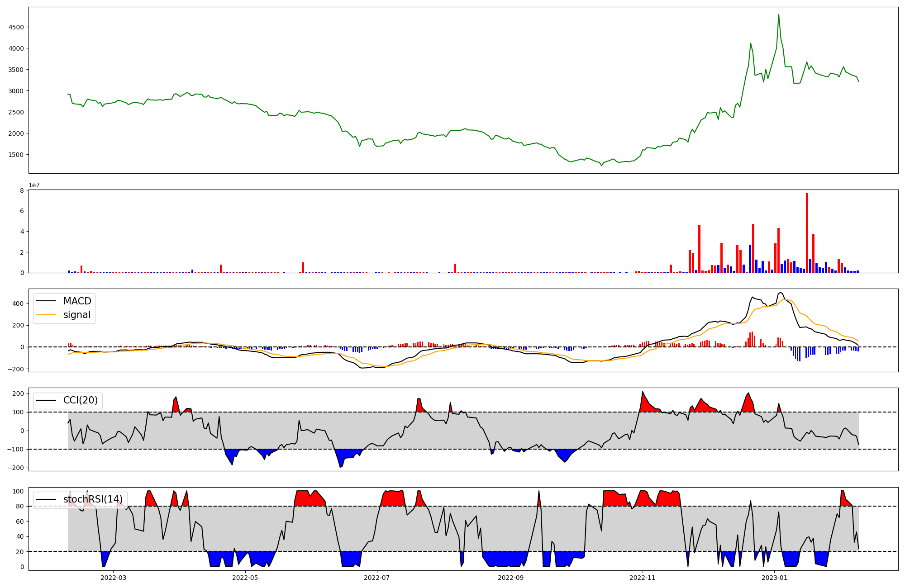Image resolution: width=905 pixels, height=588 pixels.
Task: Click the 4500 price axis tick label
Action: [x=16, y=27]
